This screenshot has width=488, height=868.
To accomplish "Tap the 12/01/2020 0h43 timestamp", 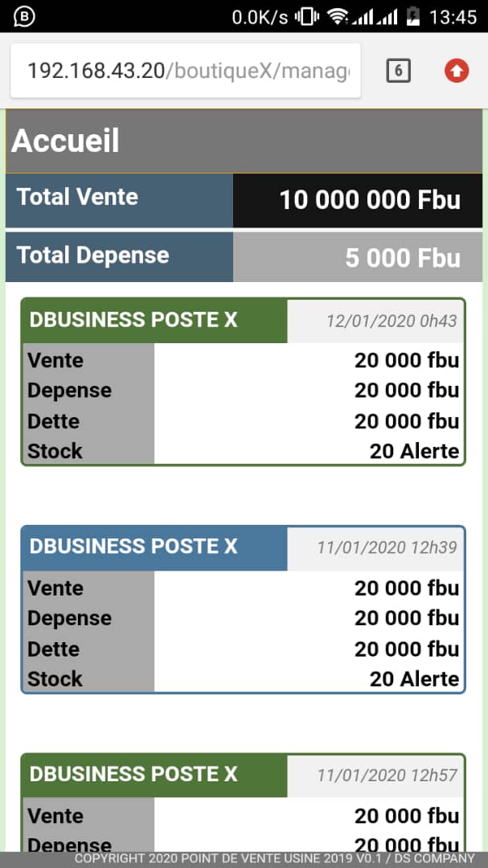I will 391,321.
